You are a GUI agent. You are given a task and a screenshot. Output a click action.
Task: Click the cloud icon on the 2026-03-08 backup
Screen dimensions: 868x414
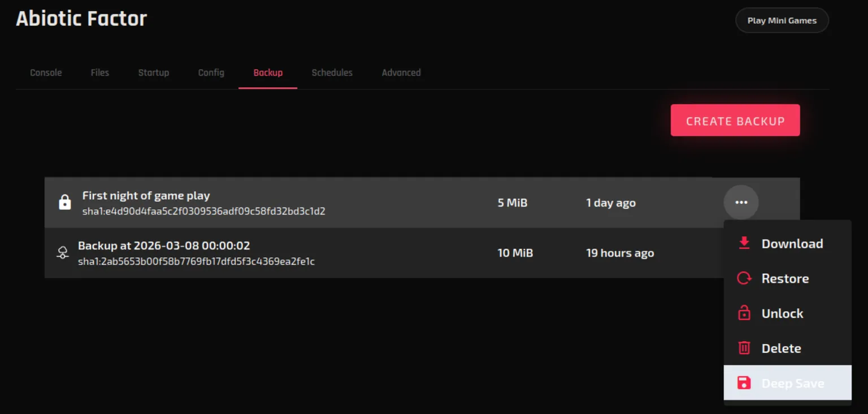click(63, 253)
